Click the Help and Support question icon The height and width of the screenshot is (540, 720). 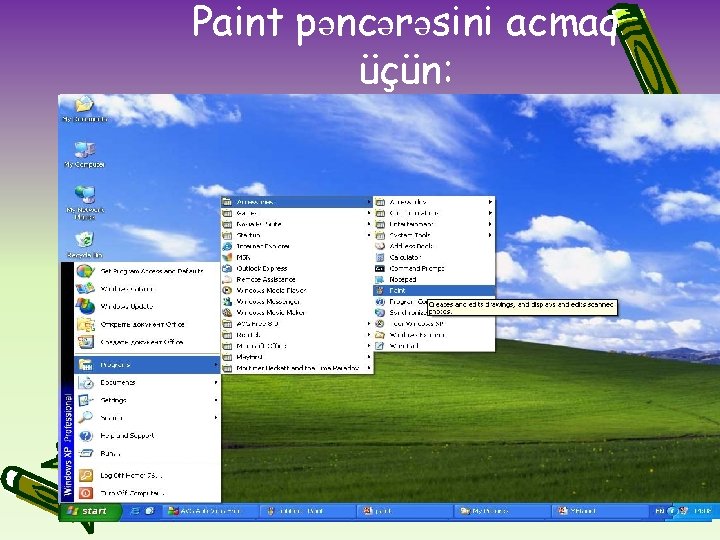point(86,435)
